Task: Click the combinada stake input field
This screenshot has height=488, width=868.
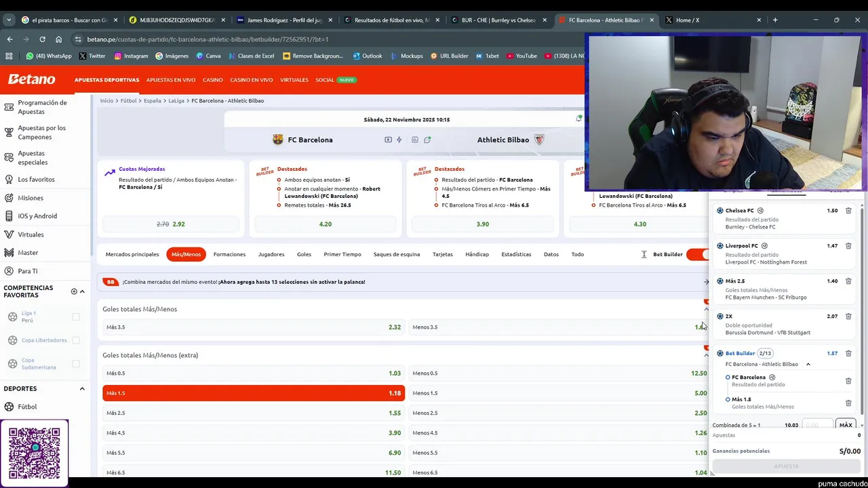Action: (x=817, y=425)
